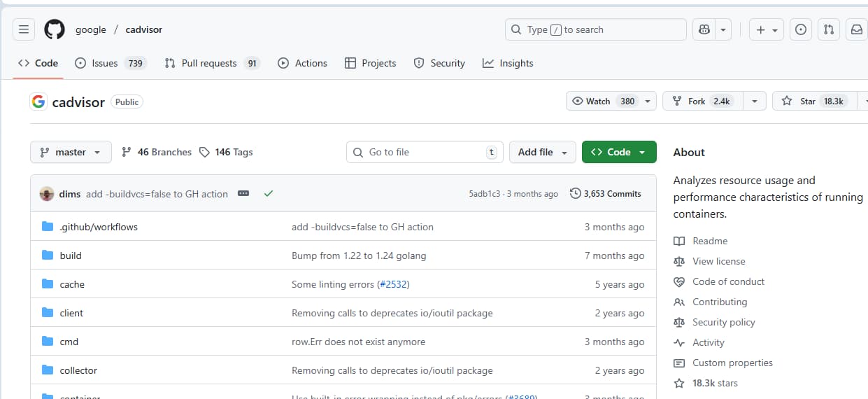Open the cache folder
This screenshot has width=868, height=399.
tap(72, 284)
